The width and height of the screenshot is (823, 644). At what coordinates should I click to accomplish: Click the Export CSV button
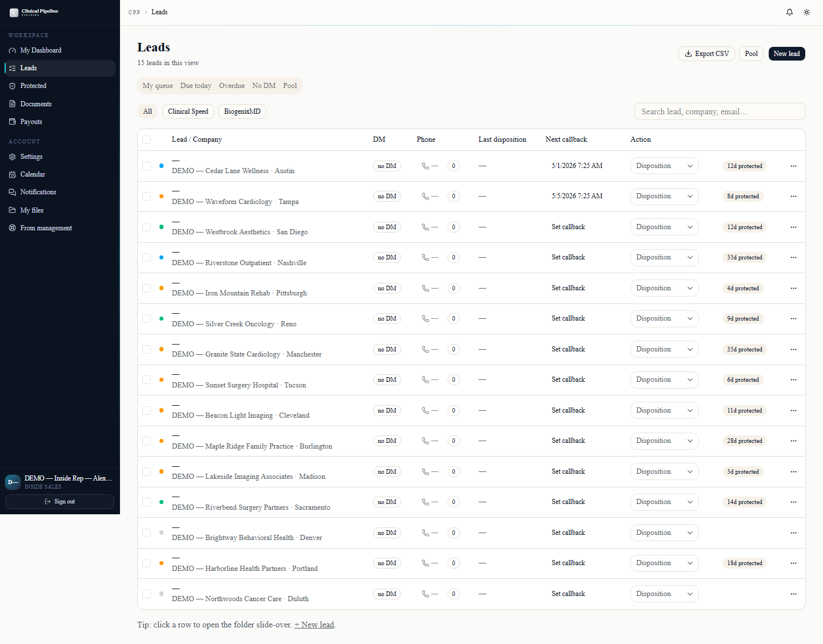706,54
